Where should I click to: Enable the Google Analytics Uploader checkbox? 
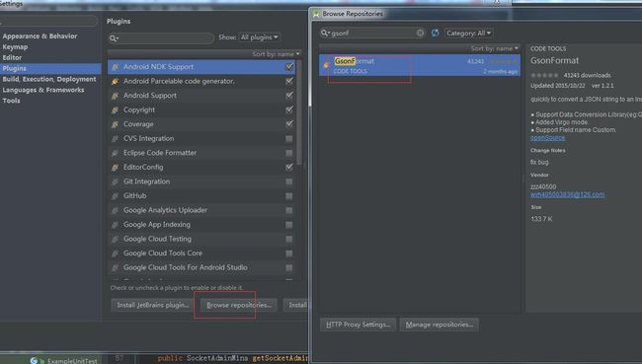point(289,210)
